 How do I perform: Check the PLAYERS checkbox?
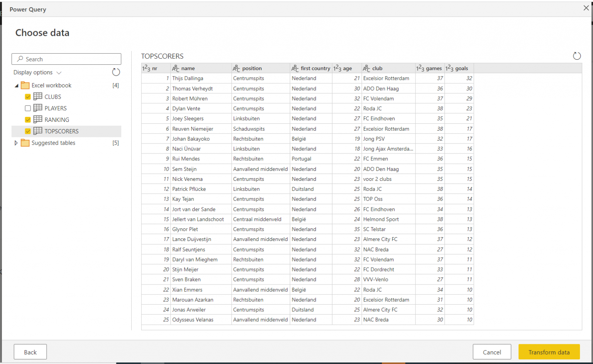tap(27, 108)
